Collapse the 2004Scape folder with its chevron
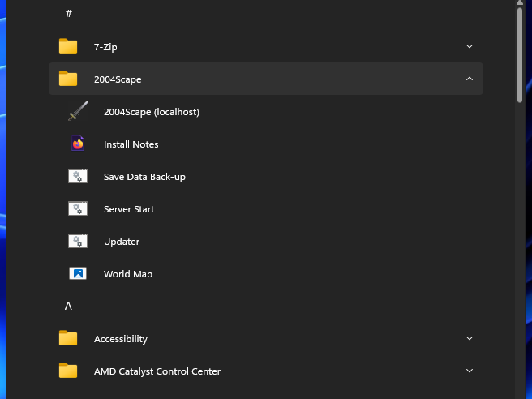 pos(470,79)
